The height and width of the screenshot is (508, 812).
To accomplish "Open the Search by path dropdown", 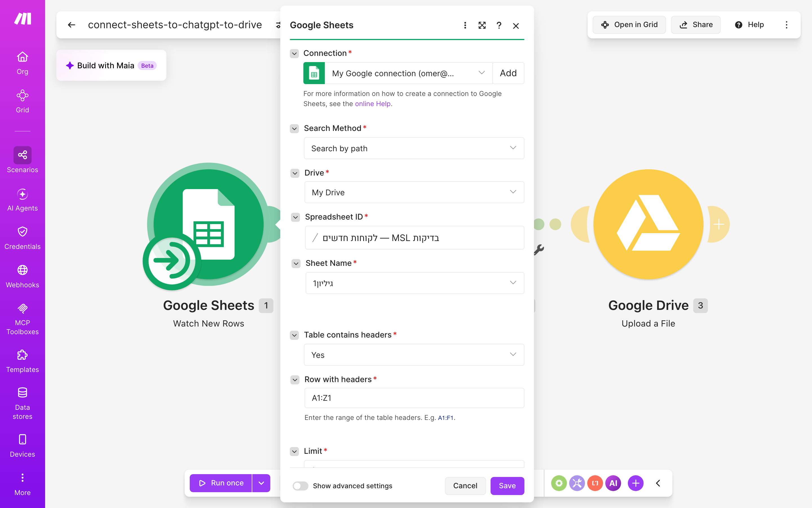I will click(414, 148).
